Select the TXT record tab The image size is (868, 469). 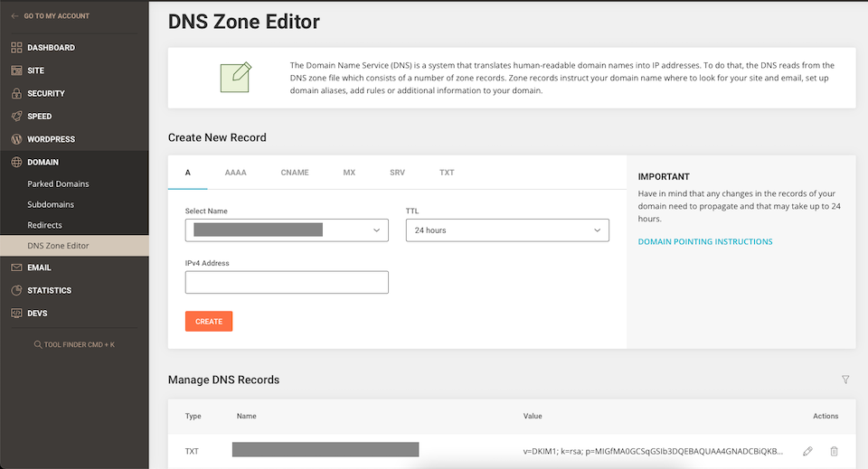point(447,173)
